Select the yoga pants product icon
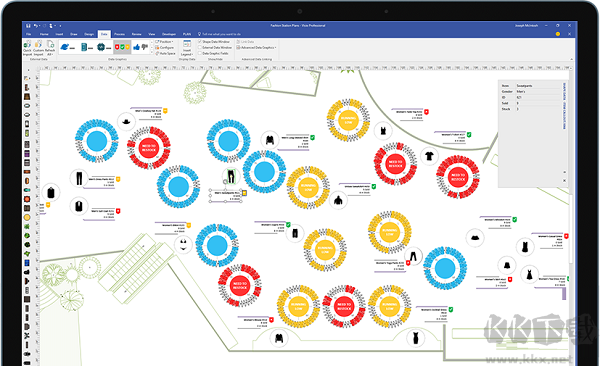600x366 pixels. pyautogui.click(x=413, y=256)
